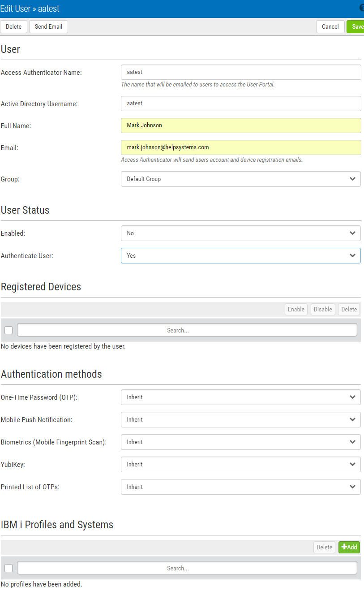
Task: Expand One-Time Password (OTP) dropdown
Action: click(x=240, y=397)
